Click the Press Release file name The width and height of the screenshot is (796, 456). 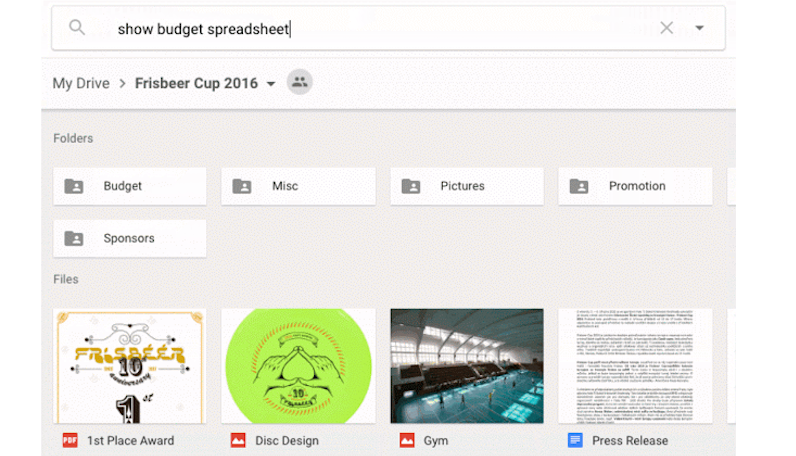630,441
